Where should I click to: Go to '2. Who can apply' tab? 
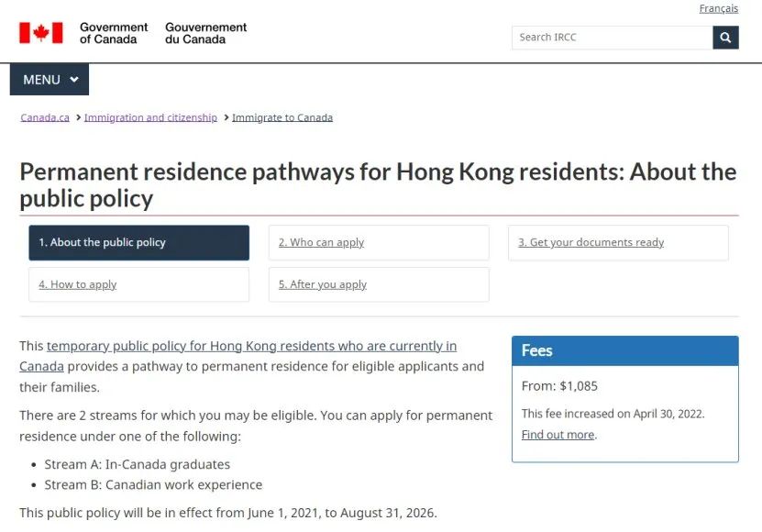[x=379, y=243]
